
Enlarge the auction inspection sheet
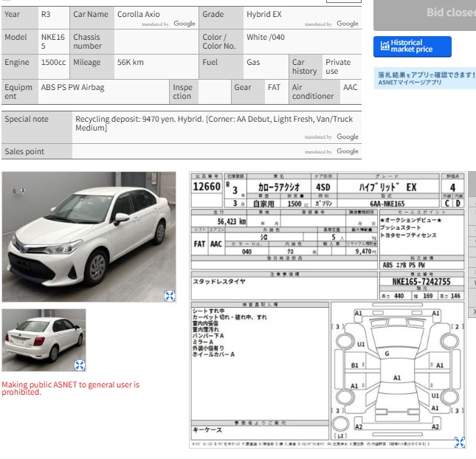click(x=459, y=442)
